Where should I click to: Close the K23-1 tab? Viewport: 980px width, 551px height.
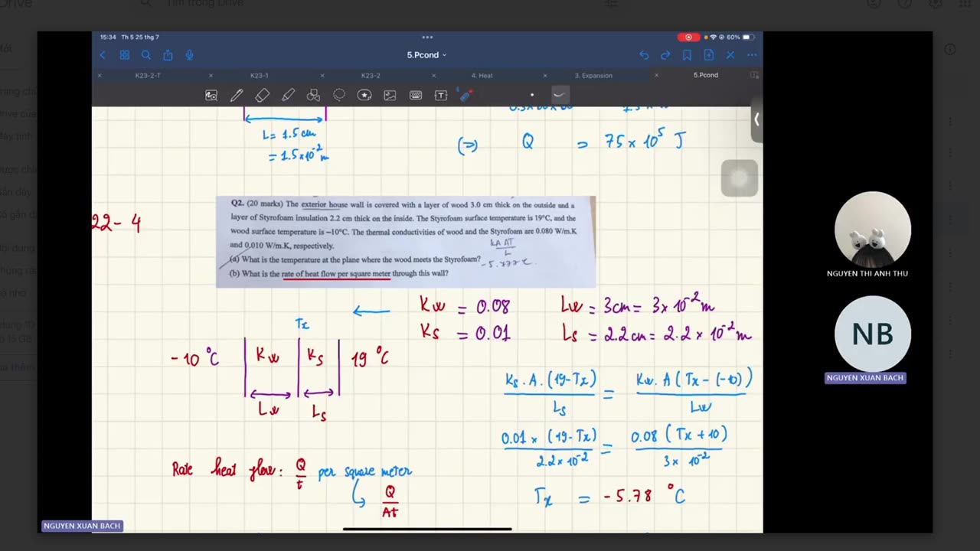coord(211,76)
